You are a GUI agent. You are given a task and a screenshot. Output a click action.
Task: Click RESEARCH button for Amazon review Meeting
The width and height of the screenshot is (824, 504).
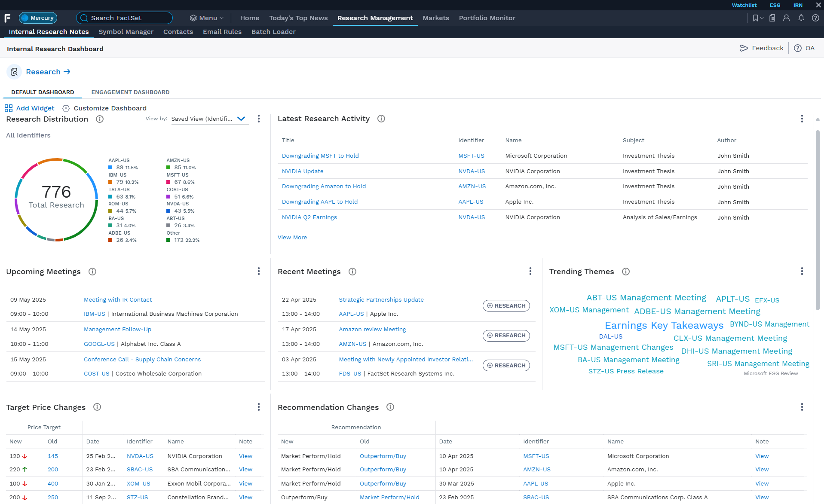pos(506,336)
